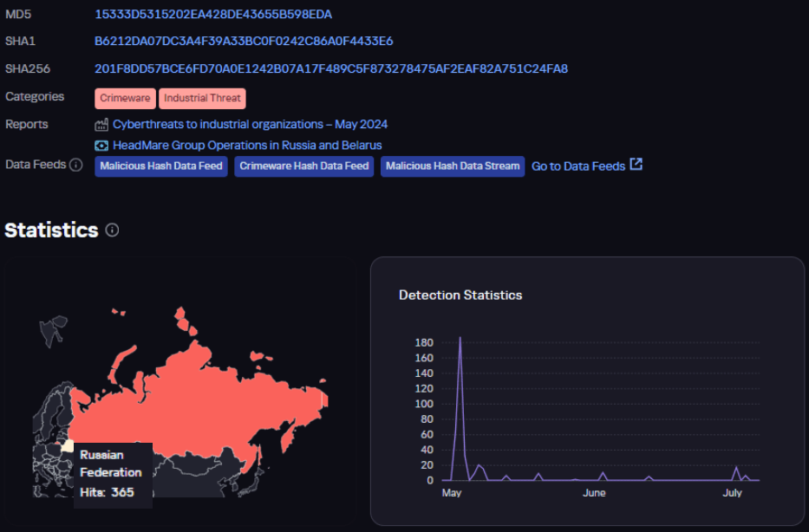Open Cyberthreats to industrial organizations report

[251, 124]
